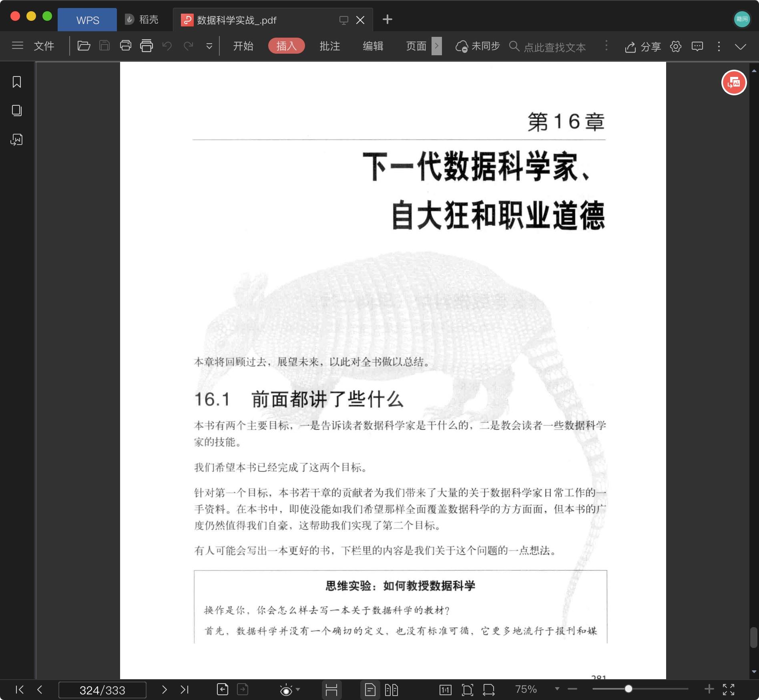Toggle the eye protection mode icon
The image size is (759, 700).
[x=286, y=690]
